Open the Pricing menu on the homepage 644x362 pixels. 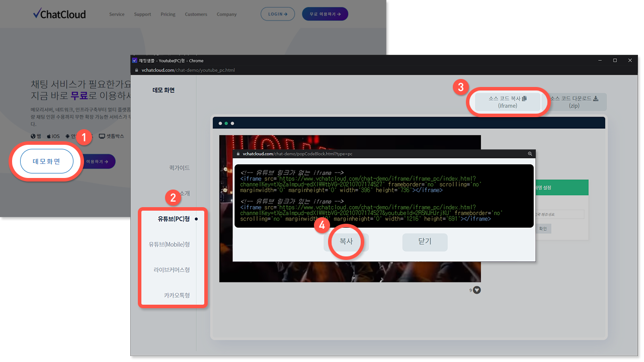[168, 14]
